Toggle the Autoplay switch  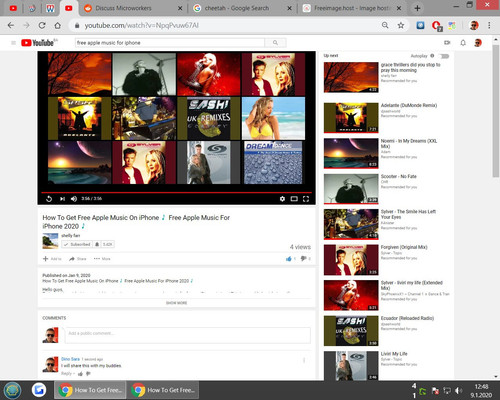pyautogui.click(x=444, y=56)
